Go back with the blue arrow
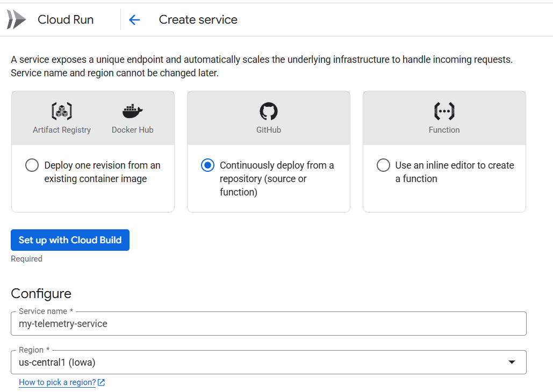The image size is (553, 392). (134, 20)
